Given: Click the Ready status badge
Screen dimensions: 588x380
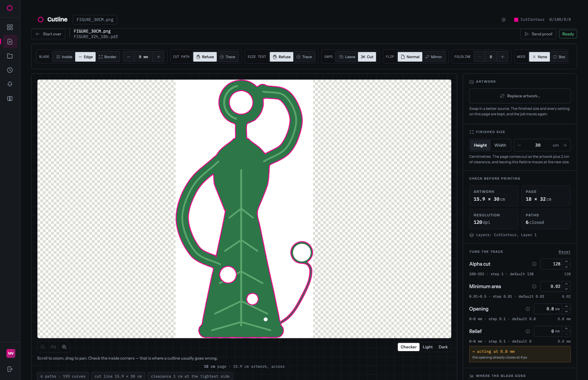Looking at the screenshot, I should tap(568, 34).
